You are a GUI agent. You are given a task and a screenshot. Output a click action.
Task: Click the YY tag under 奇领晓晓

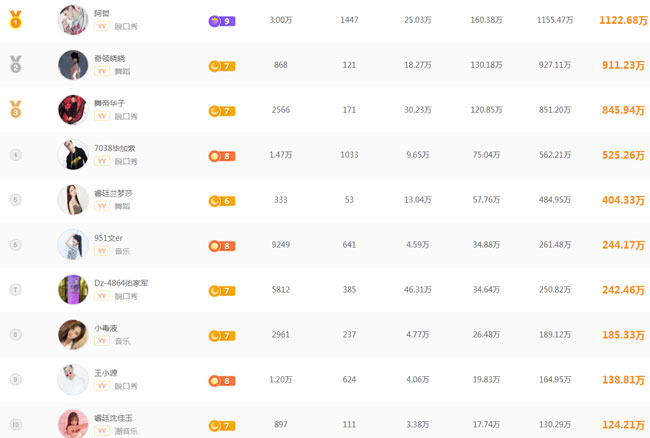click(102, 71)
